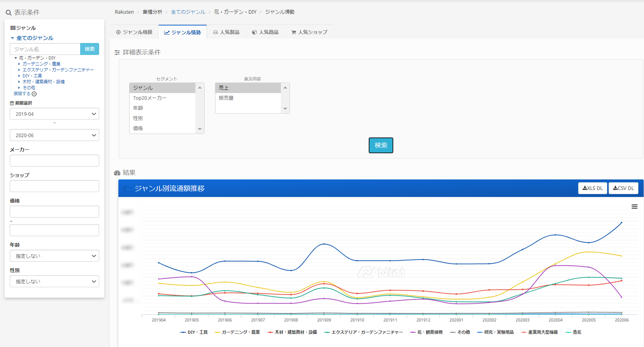Toggle 花・観葉植物 series in chart legend
This screenshot has width=644, height=347.
tap(430, 332)
